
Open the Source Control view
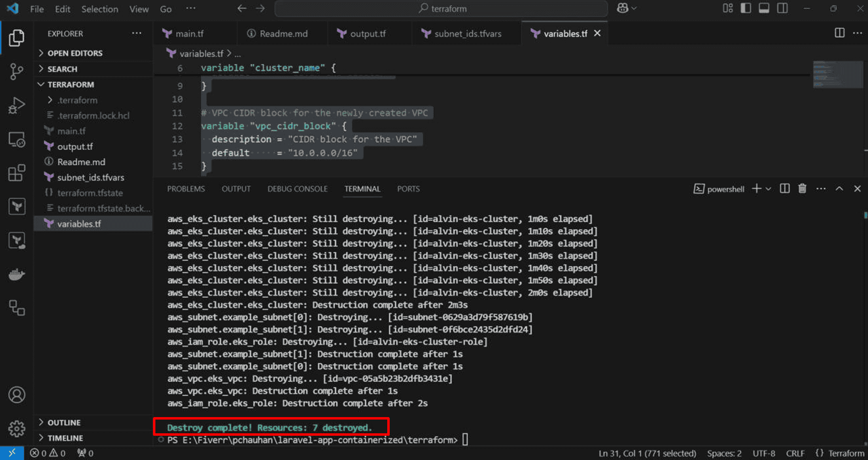click(x=17, y=72)
